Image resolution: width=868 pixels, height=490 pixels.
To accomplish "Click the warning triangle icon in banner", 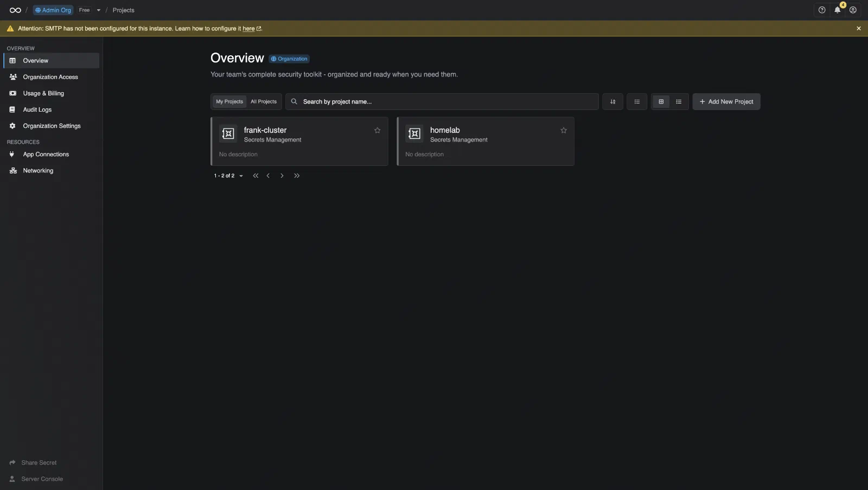I will (x=10, y=29).
